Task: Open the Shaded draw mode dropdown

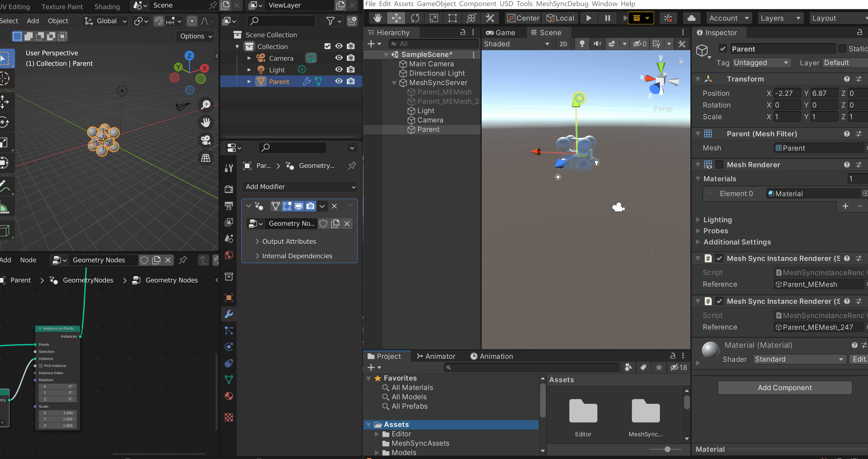Action: tap(516, 44)
